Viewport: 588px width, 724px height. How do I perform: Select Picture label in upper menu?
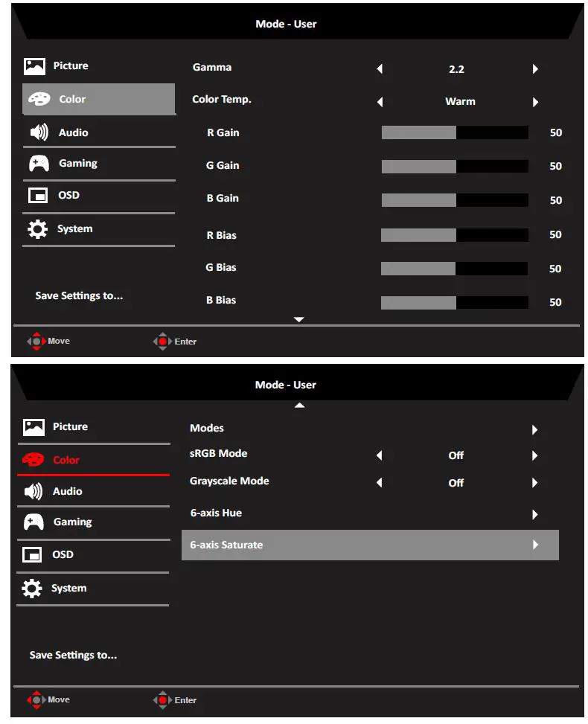71,66
